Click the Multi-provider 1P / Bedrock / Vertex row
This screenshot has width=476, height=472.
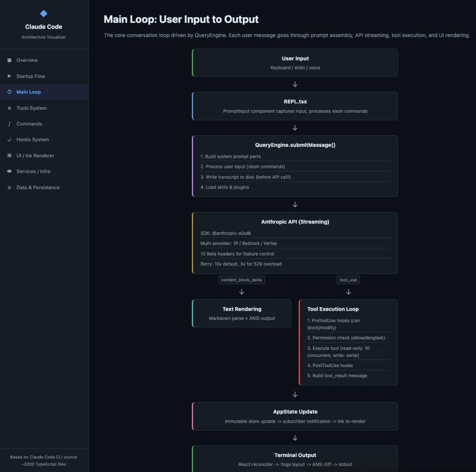tap(295, 243)
